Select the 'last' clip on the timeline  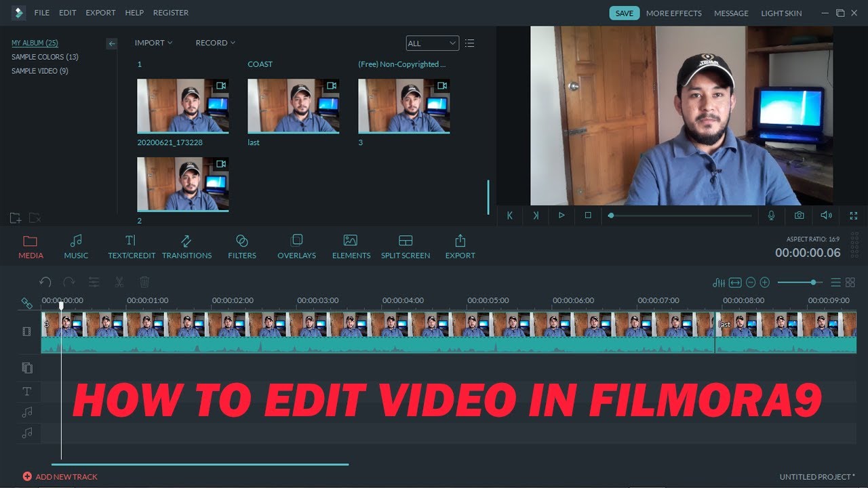coord(786,333)
